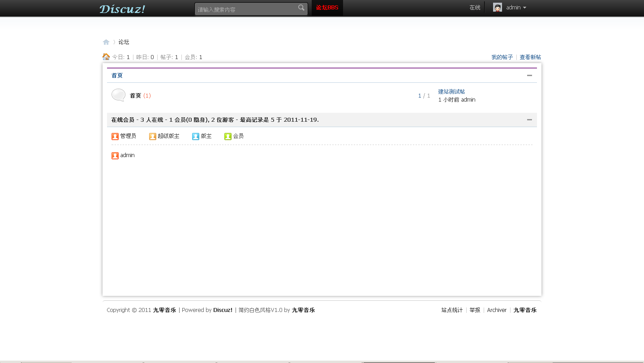Click the search magnifier icon
The height and width of the screenshot is (363, 644).
301,8
